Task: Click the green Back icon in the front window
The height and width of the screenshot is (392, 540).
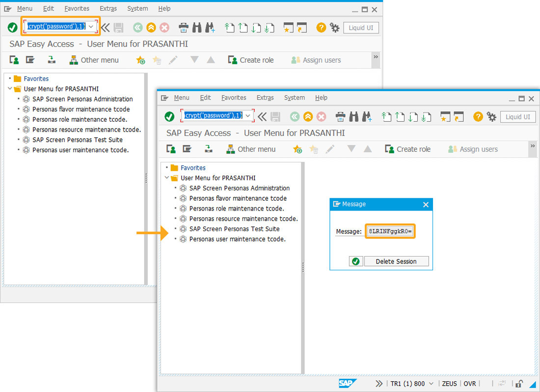Action: pyautogui.click(x=295, y=117)
